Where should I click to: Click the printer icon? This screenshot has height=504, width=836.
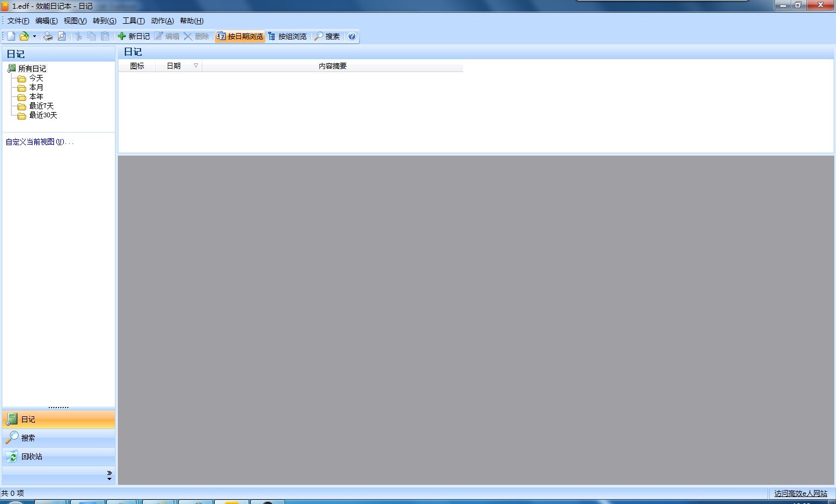tap(48, 36)
